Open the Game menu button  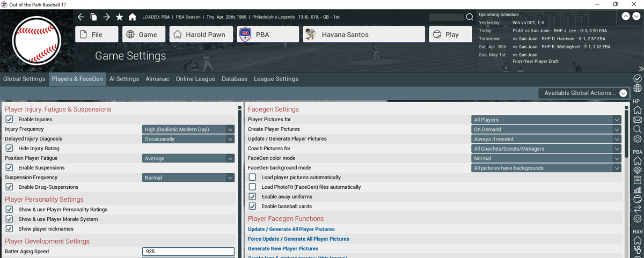pyautogui.click(x=144, y=34)
